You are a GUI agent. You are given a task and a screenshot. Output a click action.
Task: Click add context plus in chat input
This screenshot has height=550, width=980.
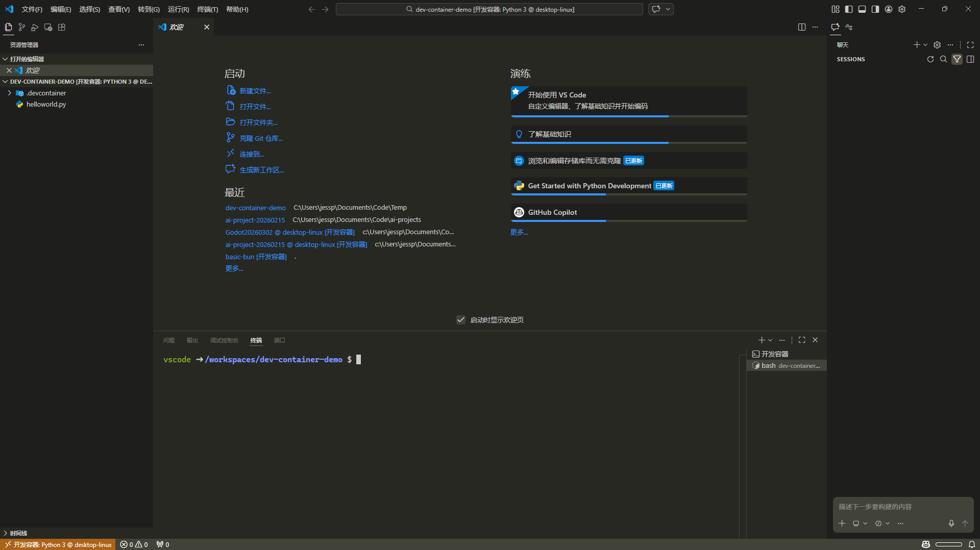842,523
